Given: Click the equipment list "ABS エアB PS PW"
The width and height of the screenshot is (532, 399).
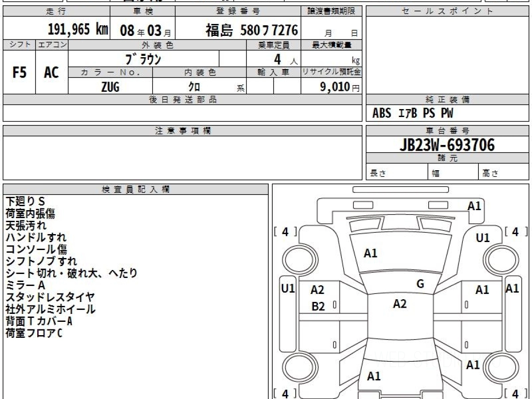Looking at the screenshot, I should pos(413,113).
